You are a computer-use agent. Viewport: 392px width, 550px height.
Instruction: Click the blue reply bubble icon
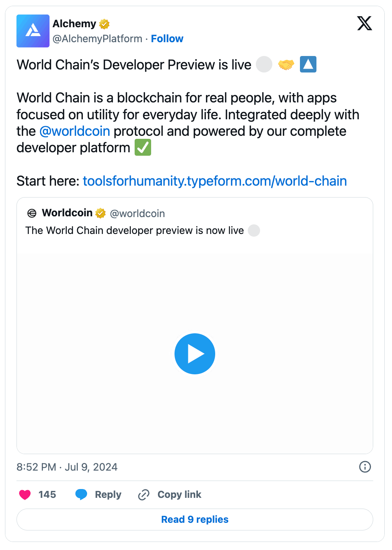[81, 495]
